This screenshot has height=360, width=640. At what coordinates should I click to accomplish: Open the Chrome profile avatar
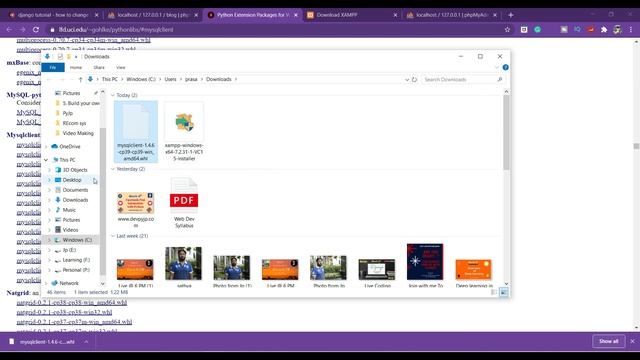pos(617,30)
